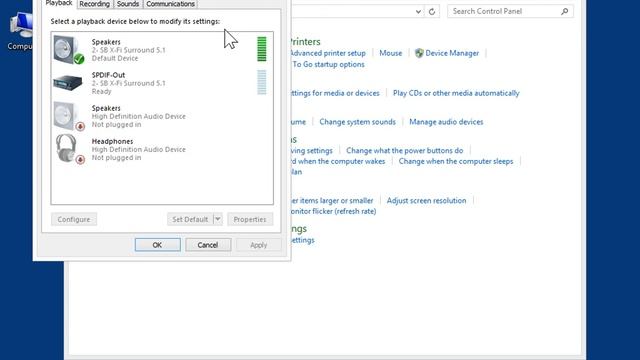Screen dimensions: 640x360
Task: Switch to the Playback tab
Action: (x=59, y=3)
